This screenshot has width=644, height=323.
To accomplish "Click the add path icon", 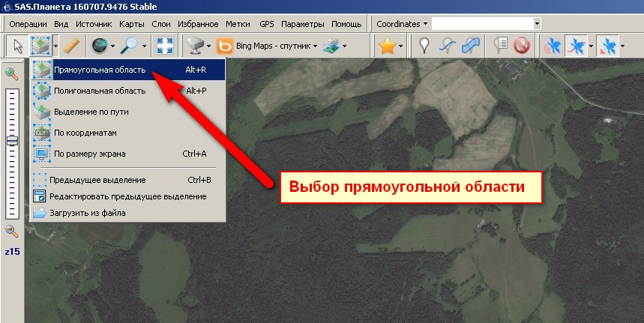I will coord(448,46).
